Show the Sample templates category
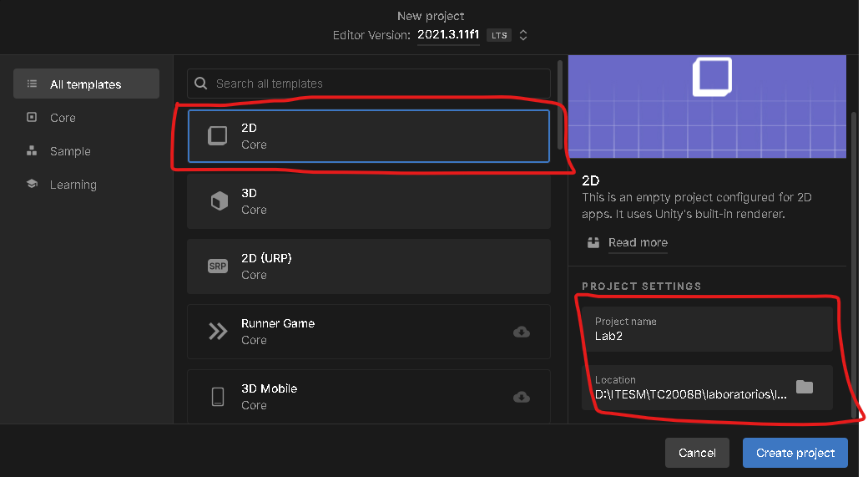The width and height of the screenshot is (868, 477). (70, 151)
